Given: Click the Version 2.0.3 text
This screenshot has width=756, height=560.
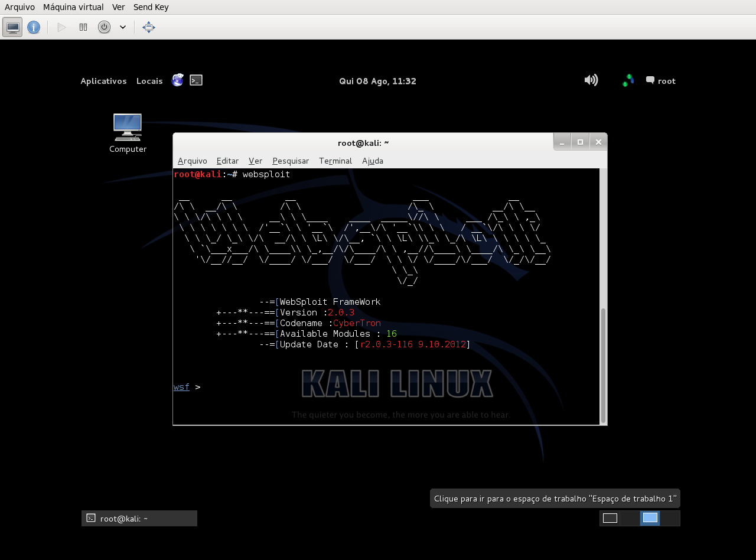Looking at the screenshot, I should tap(317, 312).
